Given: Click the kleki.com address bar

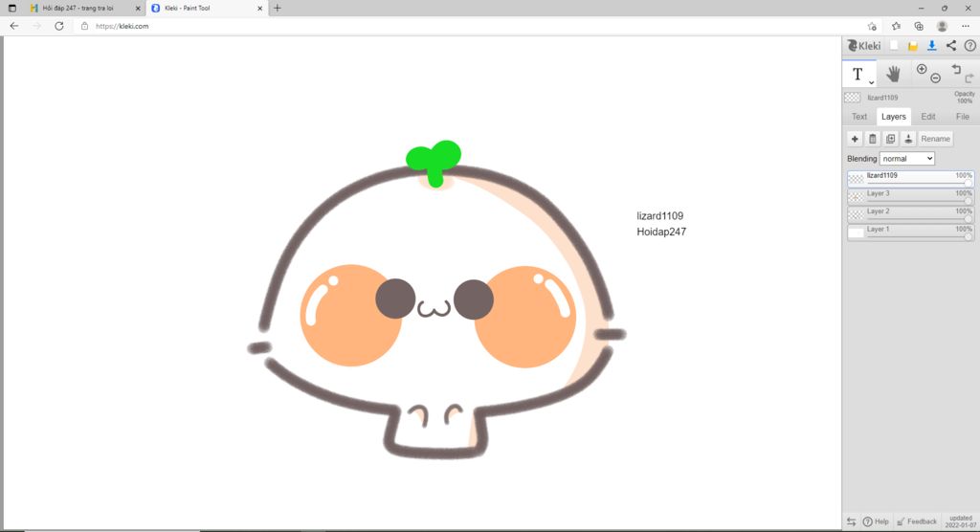Looking at the screenshot, I should coord(122,26).
